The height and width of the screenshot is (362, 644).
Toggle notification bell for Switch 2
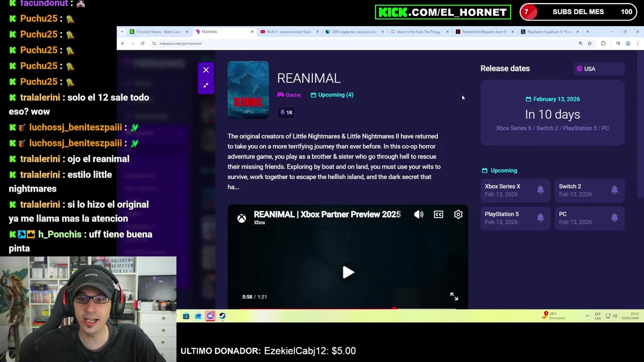point(614,190)
